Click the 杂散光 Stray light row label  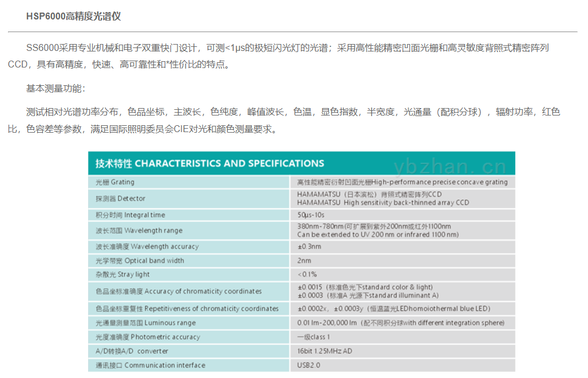(x=122, y=274)
